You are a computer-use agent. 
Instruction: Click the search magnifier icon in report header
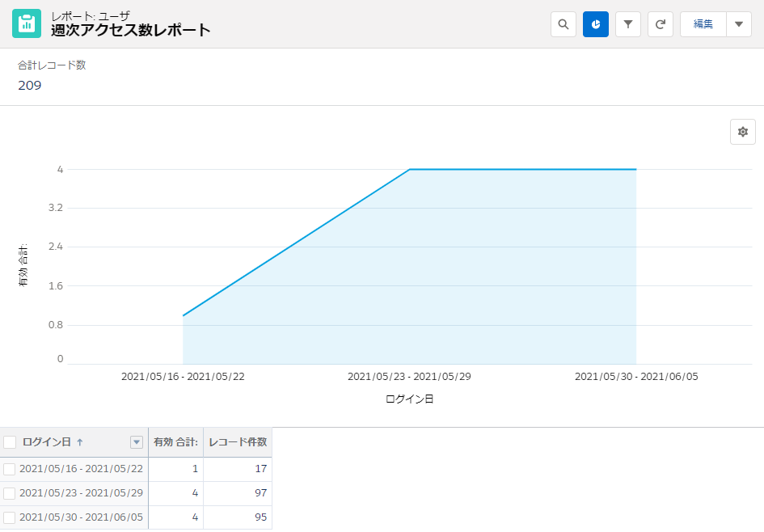[x=564, y=24]
